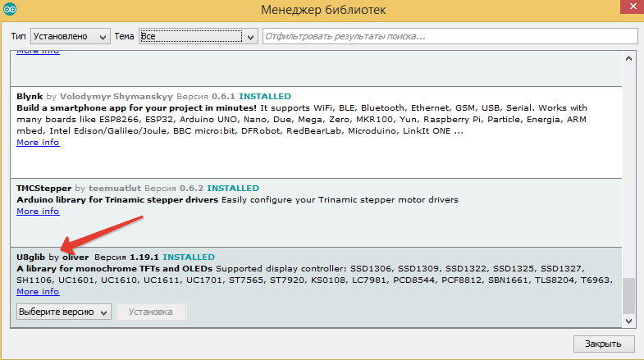Close the library manager window with X
The height and width of the screenshot is (360, 644).
pos(620,10)
